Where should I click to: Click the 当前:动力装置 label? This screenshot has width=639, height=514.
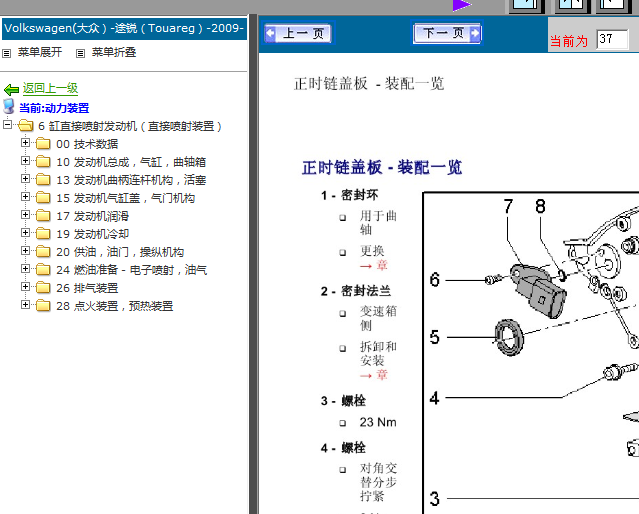coord(54,108)
